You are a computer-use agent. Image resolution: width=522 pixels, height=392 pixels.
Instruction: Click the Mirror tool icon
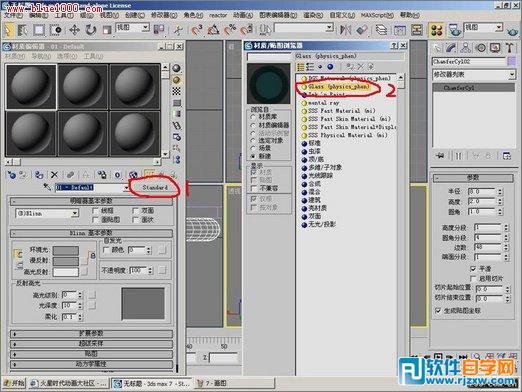[x=345, y=30]
